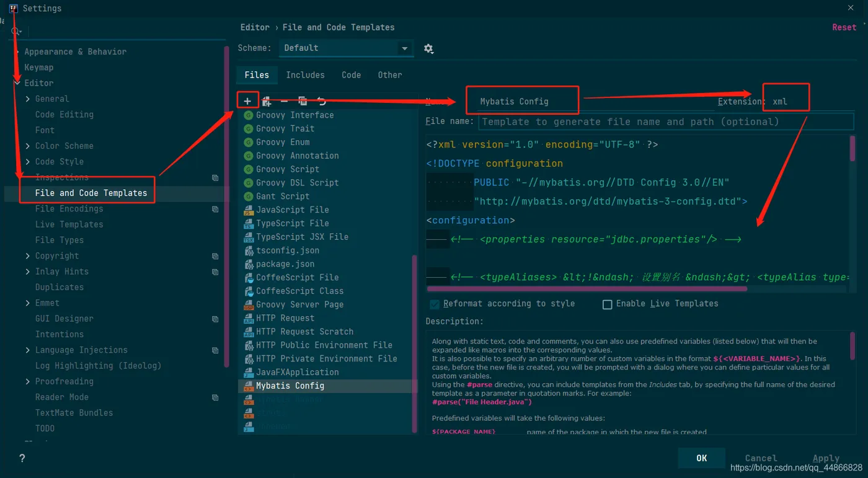Image resolution: width=868 pixels, height=478 pixels.
Task: Select the tsconfig.json template icon
Action: pos(249,250)
